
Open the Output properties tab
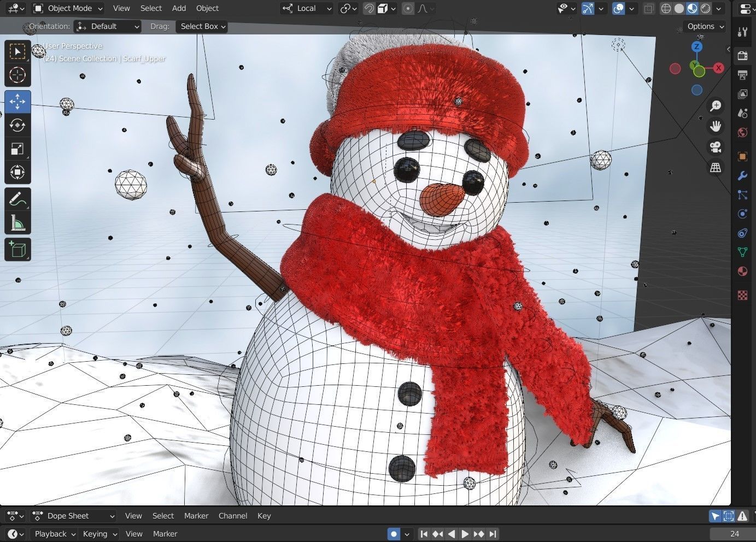(742, 75)
